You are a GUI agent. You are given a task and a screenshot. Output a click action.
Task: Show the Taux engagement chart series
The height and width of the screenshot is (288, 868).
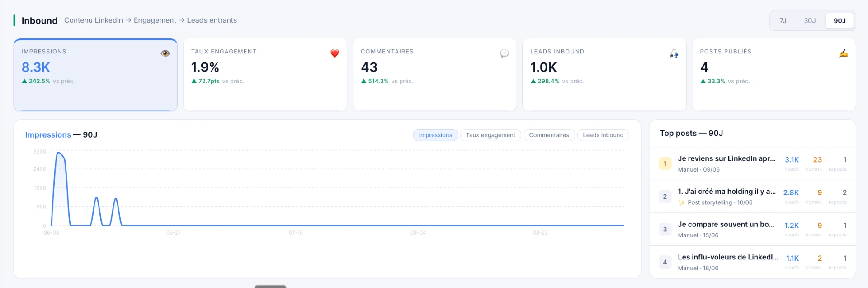point(491,135)
